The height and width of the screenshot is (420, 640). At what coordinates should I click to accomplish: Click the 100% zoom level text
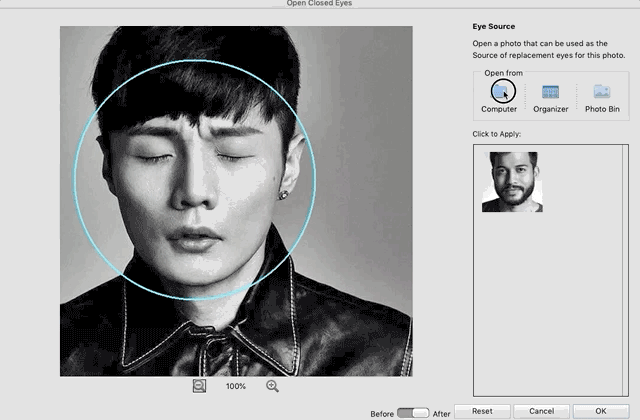pyautogui.click(x=236, y=386)
